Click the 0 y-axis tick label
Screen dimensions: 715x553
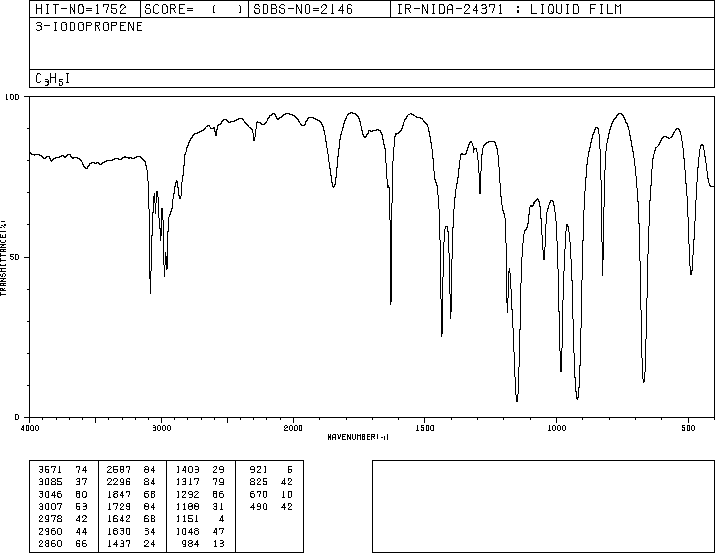pos(17,417)
